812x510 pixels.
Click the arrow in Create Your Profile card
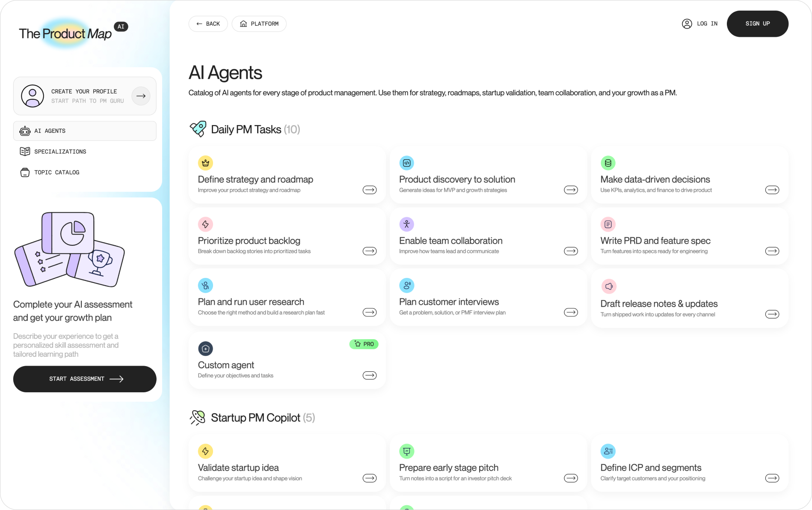141,96
